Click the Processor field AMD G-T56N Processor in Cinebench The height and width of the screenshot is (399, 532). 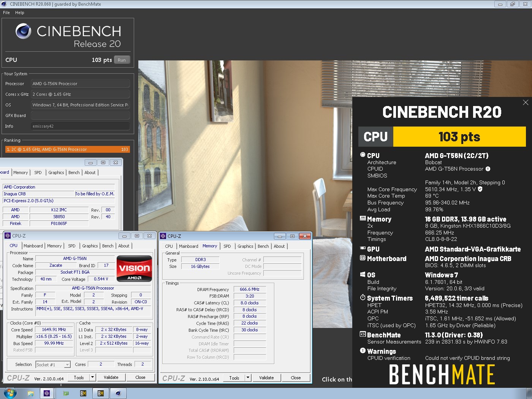(80, 84)
